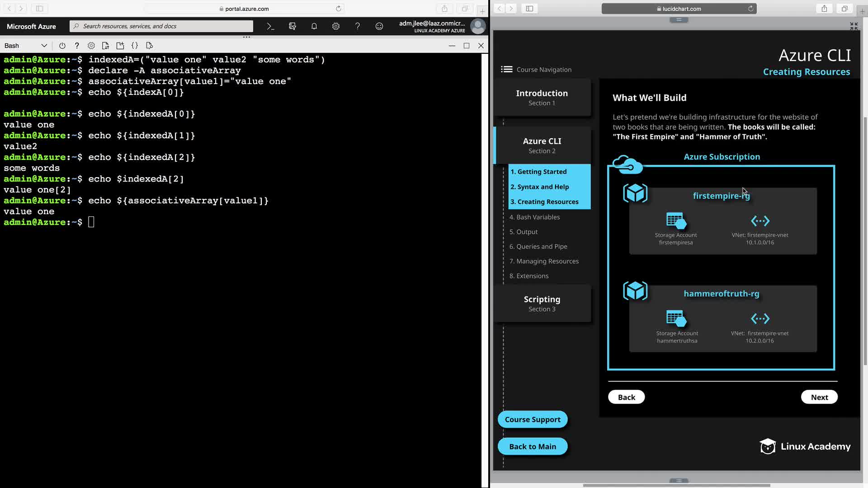The height and width of the screenshot is (488, 868).
Task: Click the Cloud Shell icon in Azure header
Action: click(270, 26)
